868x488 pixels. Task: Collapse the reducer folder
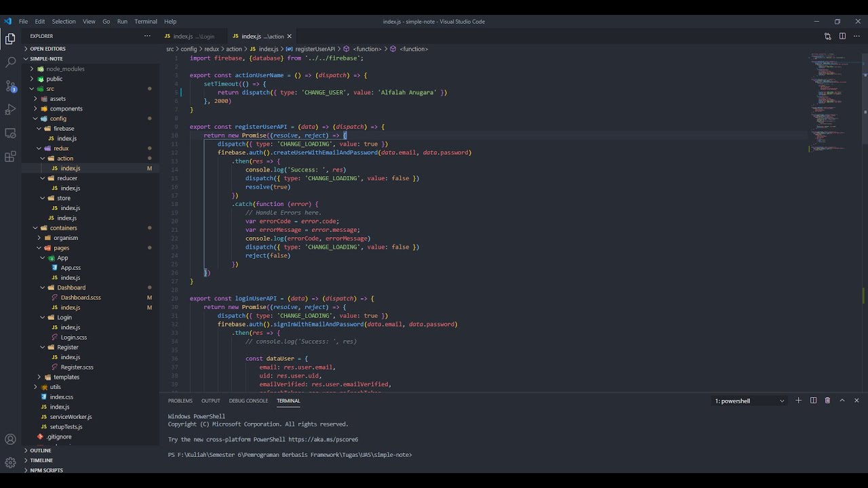click(67, 178)
